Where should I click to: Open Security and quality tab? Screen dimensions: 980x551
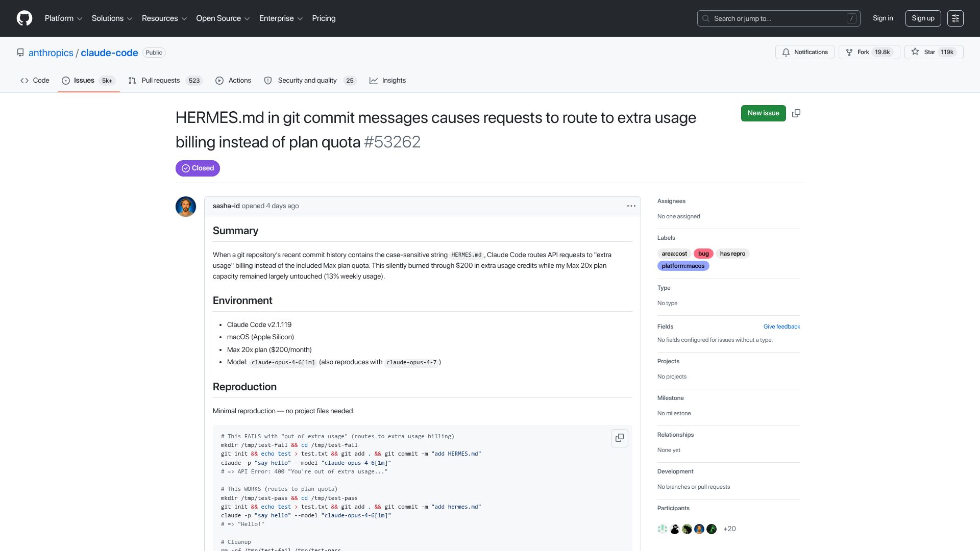tap(310, 81)
